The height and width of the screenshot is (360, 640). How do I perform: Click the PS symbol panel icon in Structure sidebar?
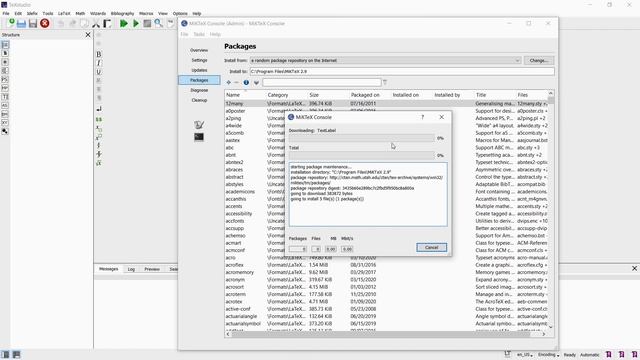5,80
